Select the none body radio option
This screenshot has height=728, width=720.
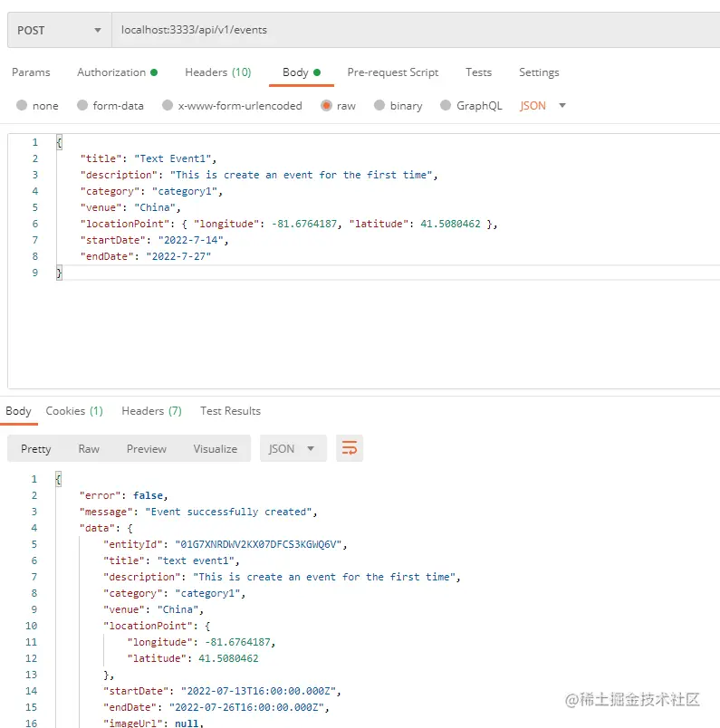(22, 106)
